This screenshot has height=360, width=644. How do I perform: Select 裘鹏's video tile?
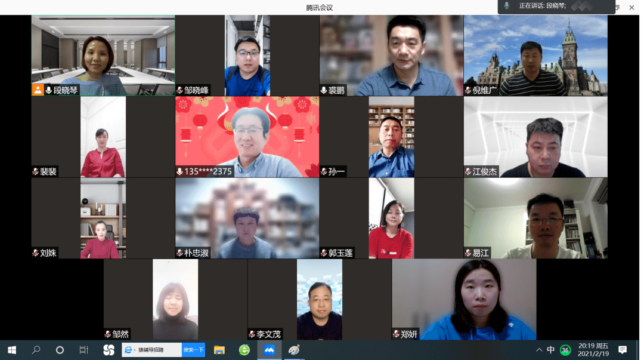point(391,54)
